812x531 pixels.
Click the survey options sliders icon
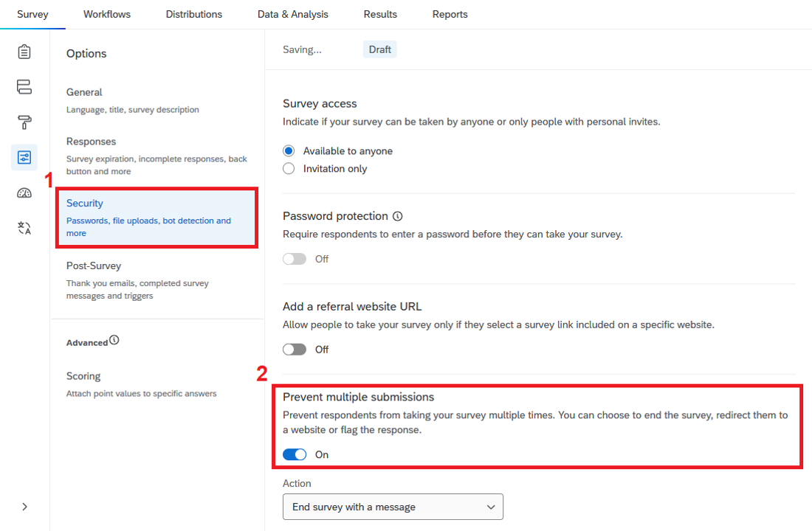24,157
